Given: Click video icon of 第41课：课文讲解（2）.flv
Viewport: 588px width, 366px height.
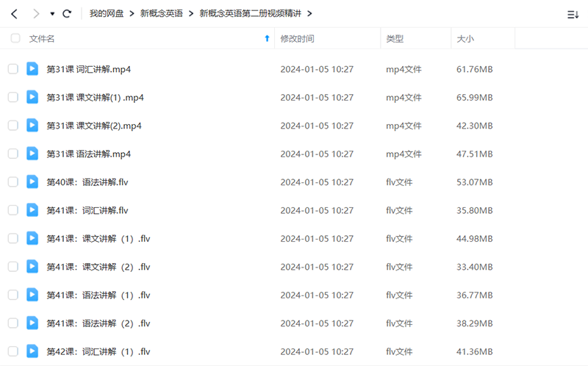Looking at the screenshot, I should pyautogui.click(x=32, y=267).
